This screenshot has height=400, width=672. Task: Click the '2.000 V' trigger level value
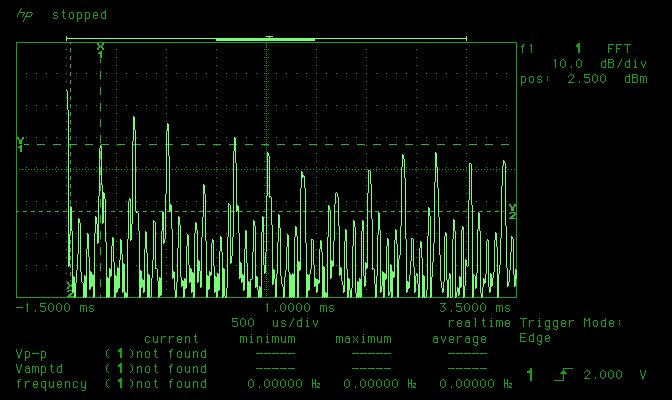pos(615,375)
